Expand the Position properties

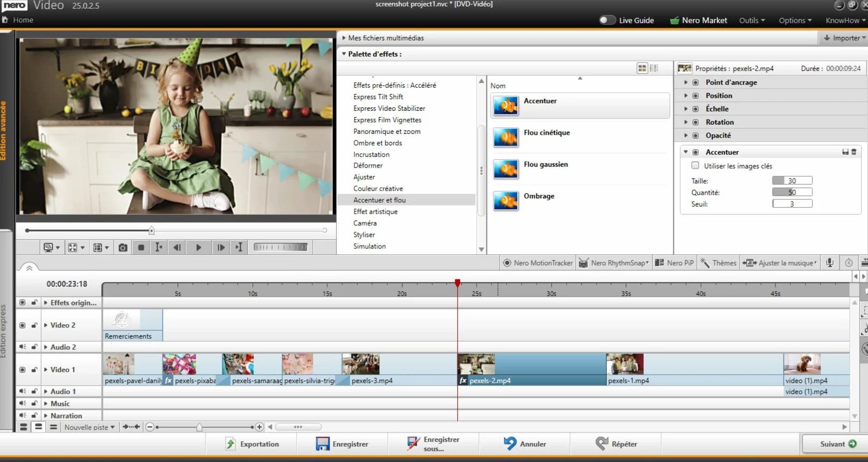[x=686, y=96]
